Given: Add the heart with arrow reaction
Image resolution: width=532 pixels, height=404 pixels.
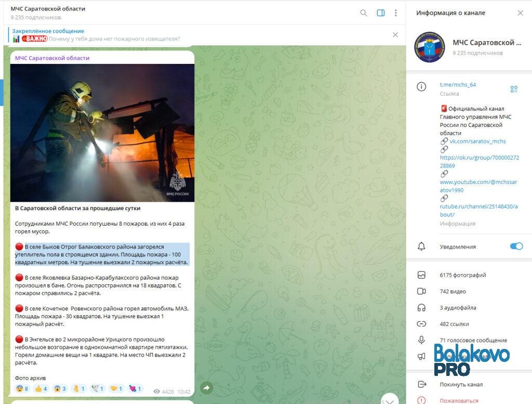Looking at the screenshot, I should (x=135, y=389).
